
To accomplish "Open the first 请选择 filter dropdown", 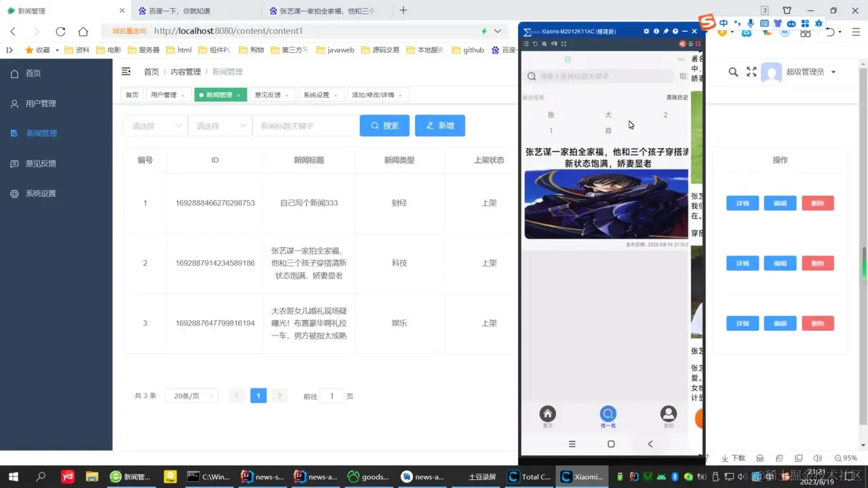I will coord(155,126).
